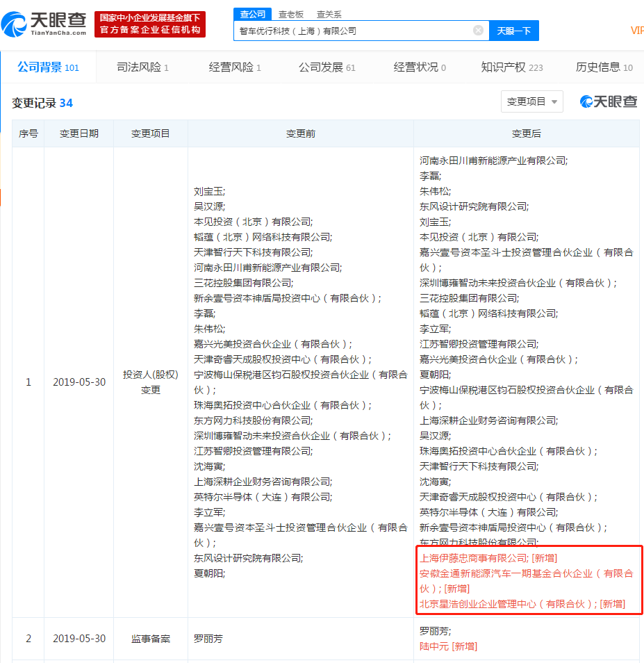Open 陆中元 newly added supervisor
Viewport: 644px width, 663px height.
(x=434, y=646)
